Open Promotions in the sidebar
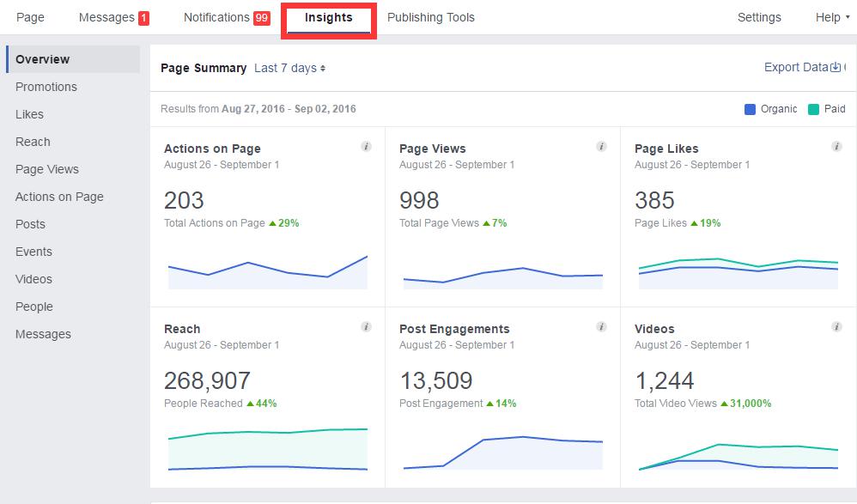857x504 pixels. [46, 87]
